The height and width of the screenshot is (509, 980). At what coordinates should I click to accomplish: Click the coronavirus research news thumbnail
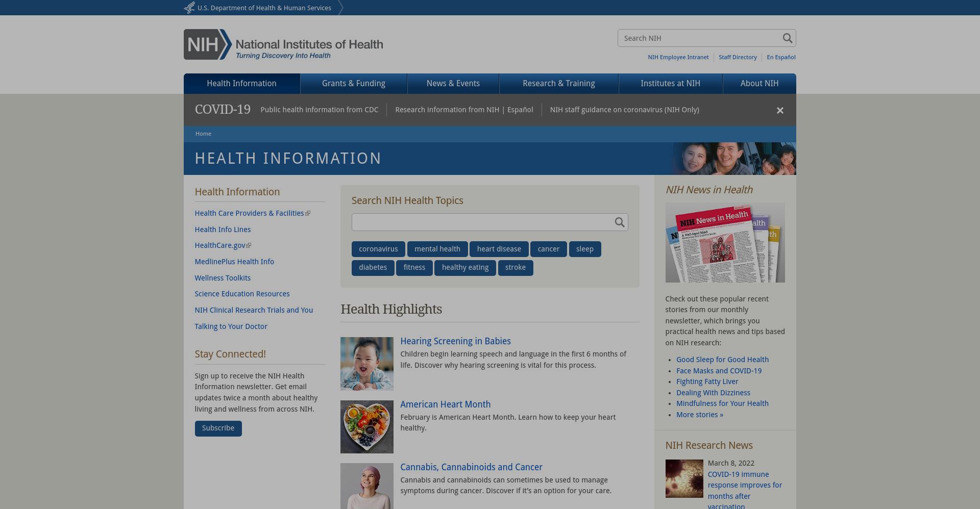tap(684, 479)
